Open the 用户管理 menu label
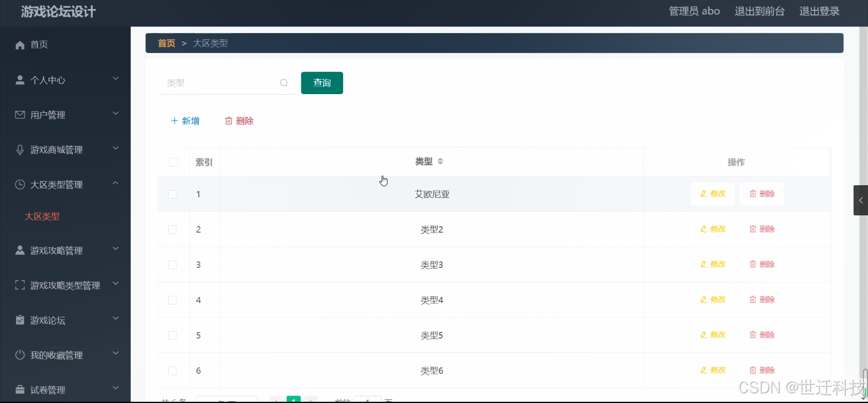The width and height of the screenshot is (868, 403). coord(48,115)
